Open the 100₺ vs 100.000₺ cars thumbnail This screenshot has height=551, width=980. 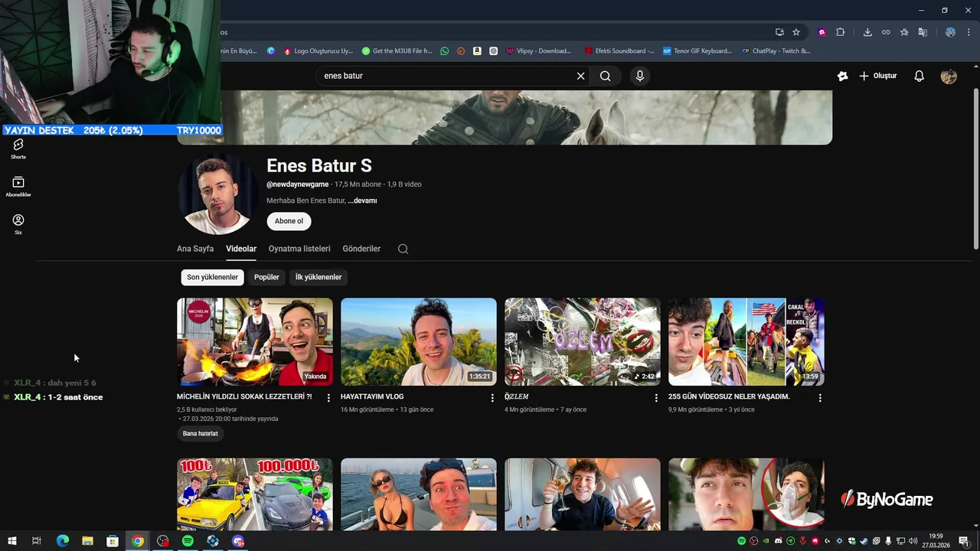tap(255, 494)
